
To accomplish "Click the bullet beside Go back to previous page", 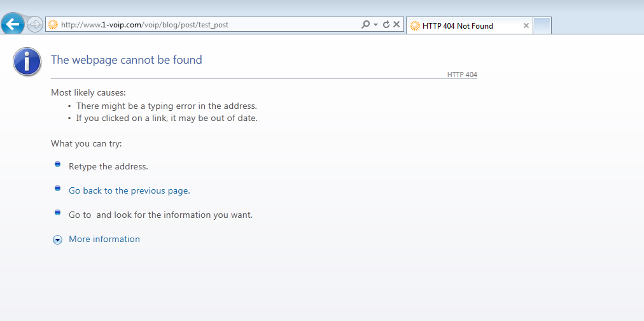I will (x=57, y=189).
